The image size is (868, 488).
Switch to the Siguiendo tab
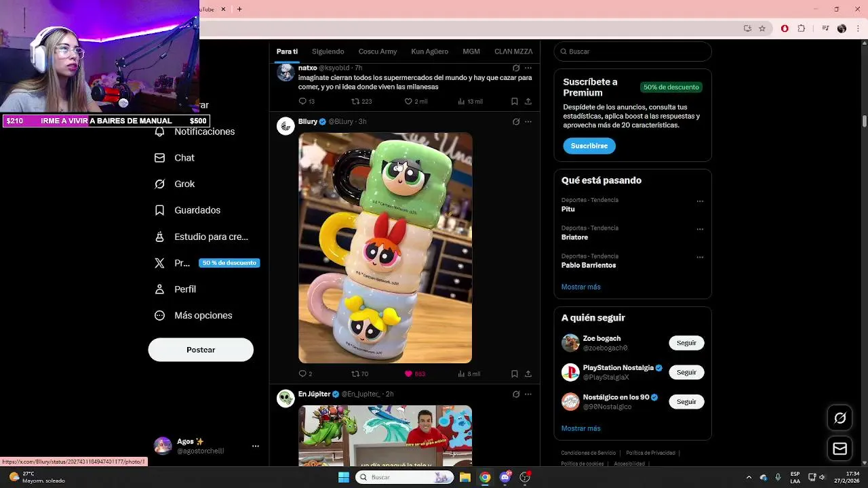(x=328, y=52)
